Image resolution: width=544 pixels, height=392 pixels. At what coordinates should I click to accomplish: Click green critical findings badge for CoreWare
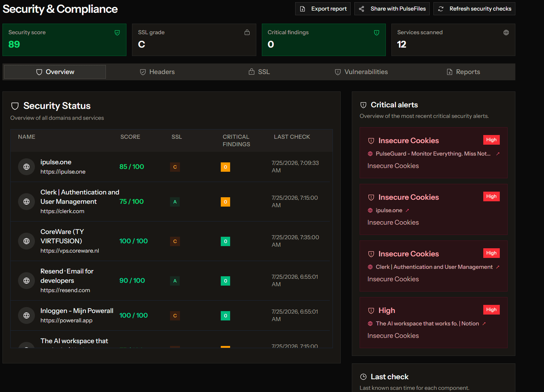(225, 241)
